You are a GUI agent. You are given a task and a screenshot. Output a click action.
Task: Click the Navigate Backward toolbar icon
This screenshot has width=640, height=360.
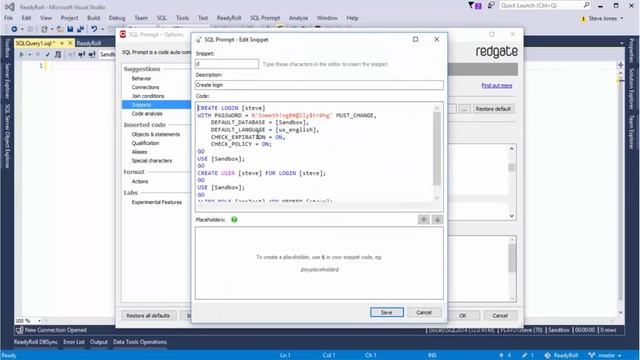coord(14,29)
